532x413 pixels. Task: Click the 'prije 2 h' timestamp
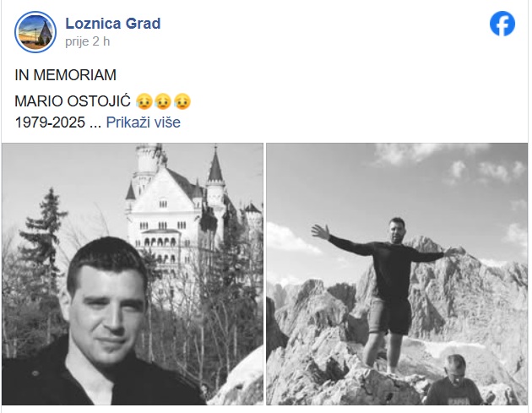[x=88, y=41]
